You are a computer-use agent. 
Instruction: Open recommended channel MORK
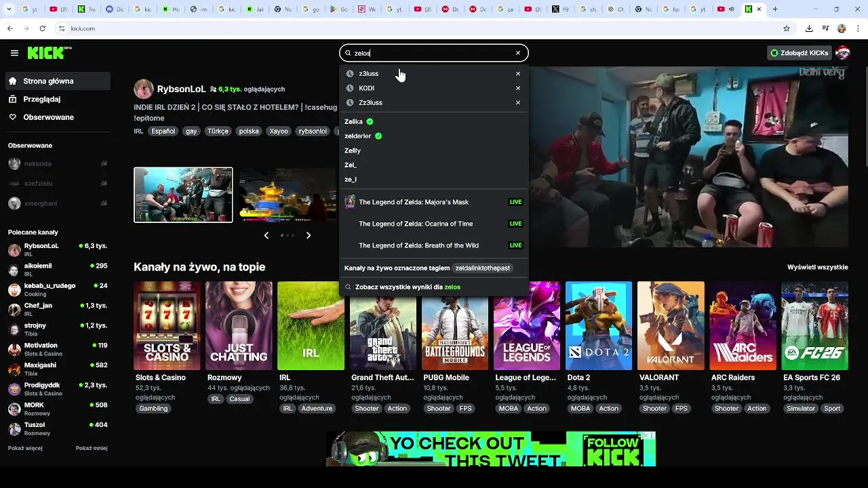[x=58, y=409]
